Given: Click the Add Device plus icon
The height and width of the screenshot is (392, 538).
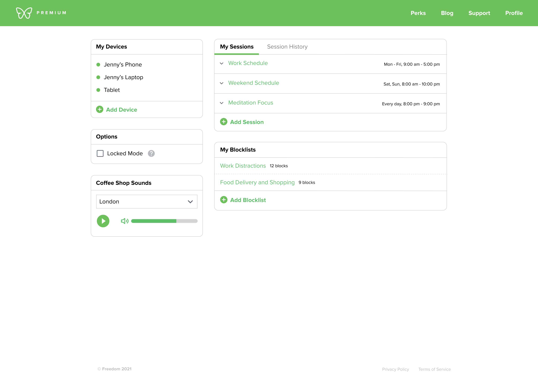Looking at the screenshot, I should pos(100,109).
